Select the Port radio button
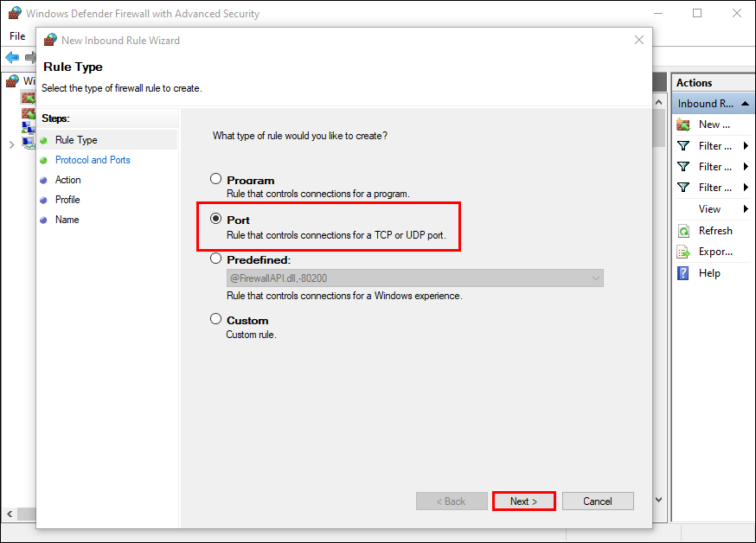 click(x=216, y=220)
